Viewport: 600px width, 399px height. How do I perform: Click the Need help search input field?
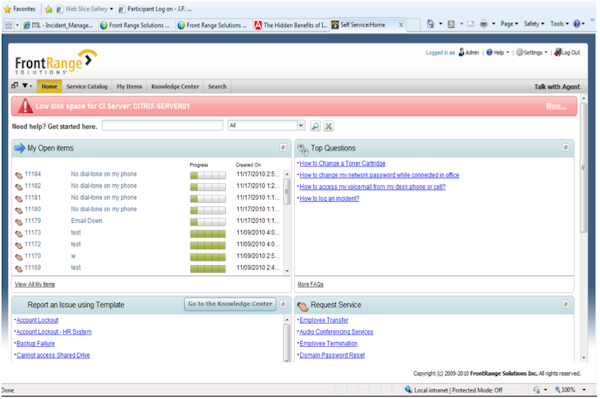pyautogui.click(x=162, y=125)
